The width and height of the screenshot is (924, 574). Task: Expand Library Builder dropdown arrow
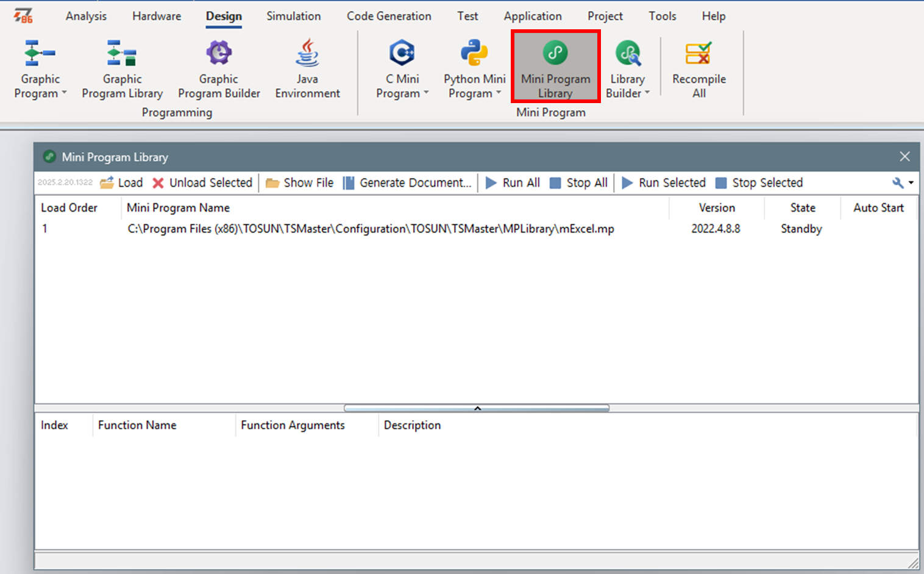(647, 93)
